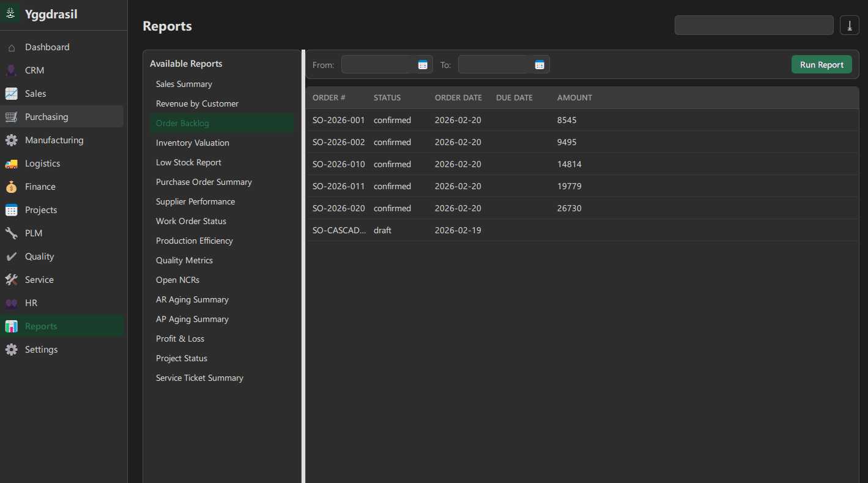868x483 pixels.
Task: Select the Service tools icon
Action: (x=11, y=279)
